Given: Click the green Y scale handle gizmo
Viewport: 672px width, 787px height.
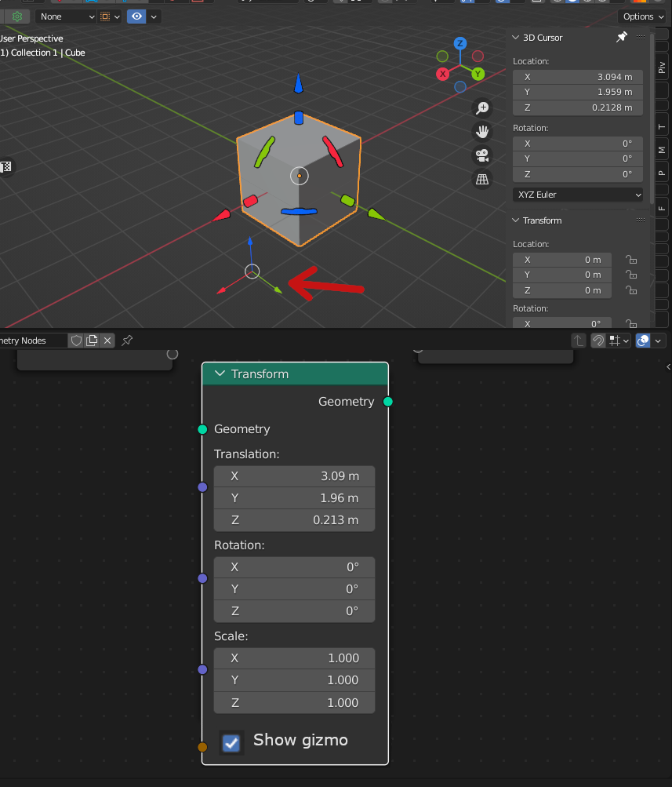Looking at the screenshot, I should [x=347, y=201].
